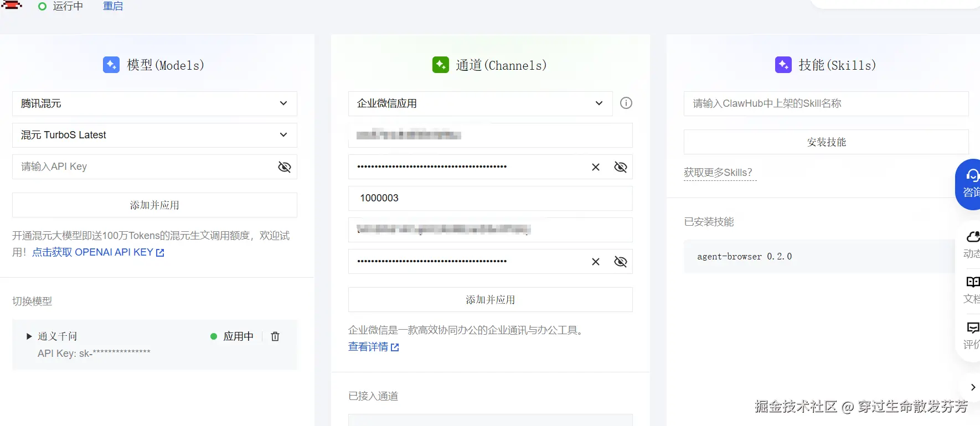Delete the 通义千问 model with trash icon
Image resolution: width=980 pixels, height=426 pixels.
pos(275,336)
